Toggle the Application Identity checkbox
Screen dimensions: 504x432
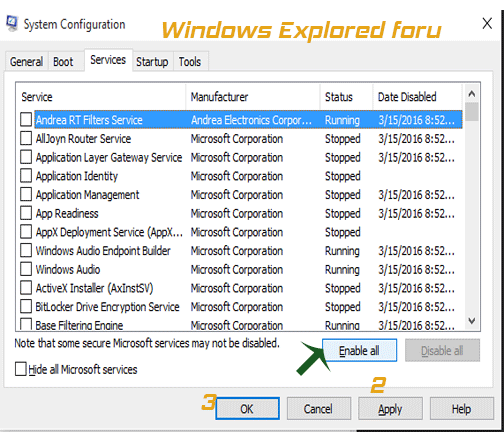coord(26,175)
